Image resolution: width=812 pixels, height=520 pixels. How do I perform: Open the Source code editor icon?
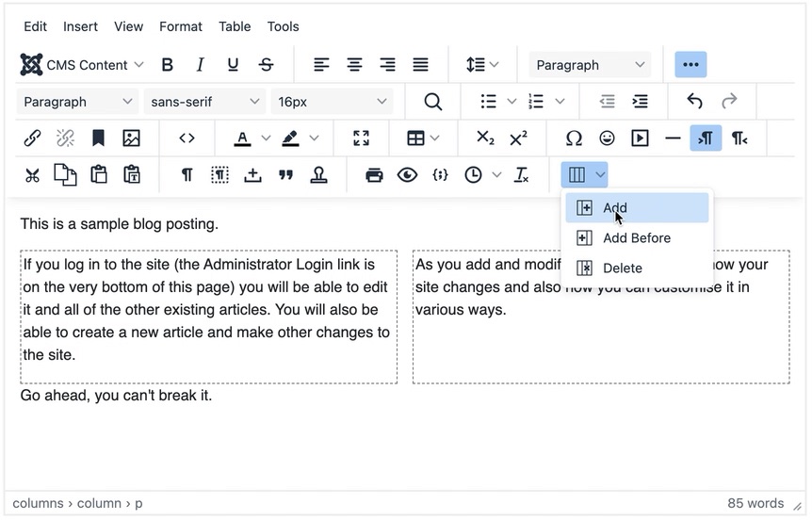(187, 138)
